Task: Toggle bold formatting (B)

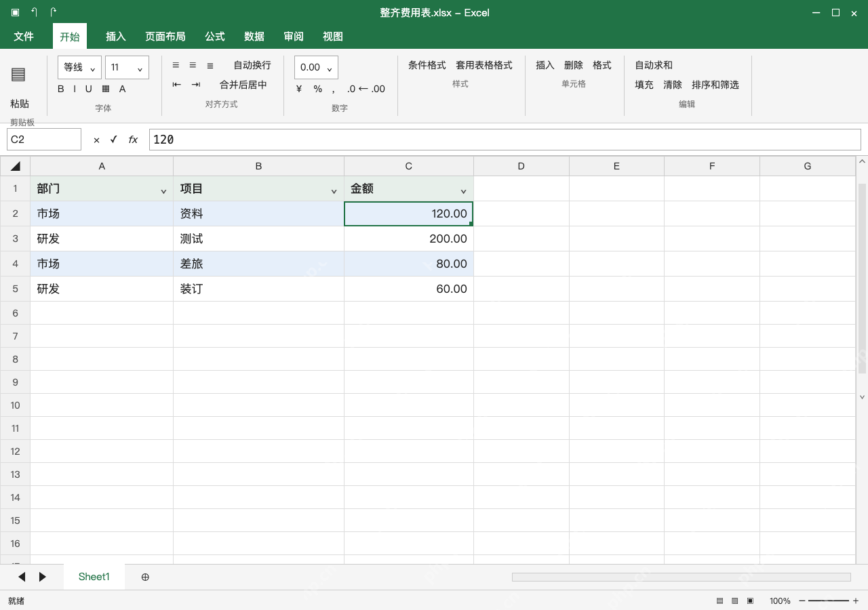Action: click(61, 89)
